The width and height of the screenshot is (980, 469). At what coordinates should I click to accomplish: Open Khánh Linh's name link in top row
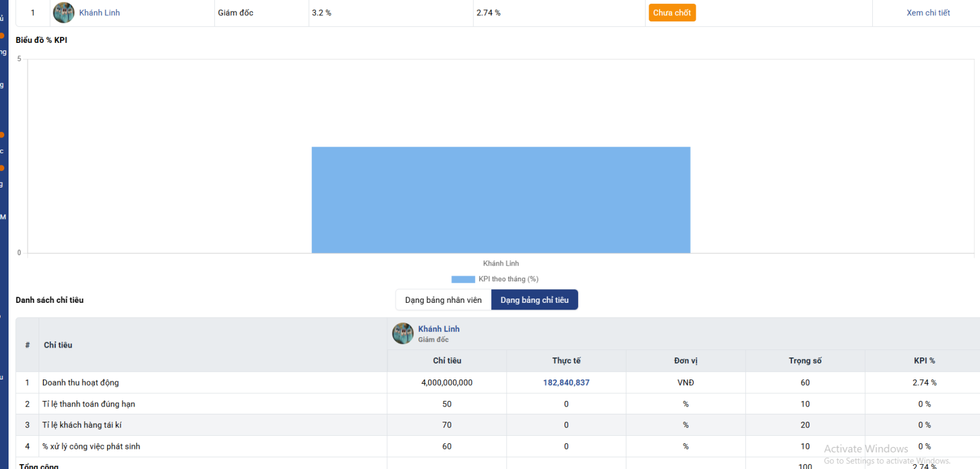(x=99, y=13)
